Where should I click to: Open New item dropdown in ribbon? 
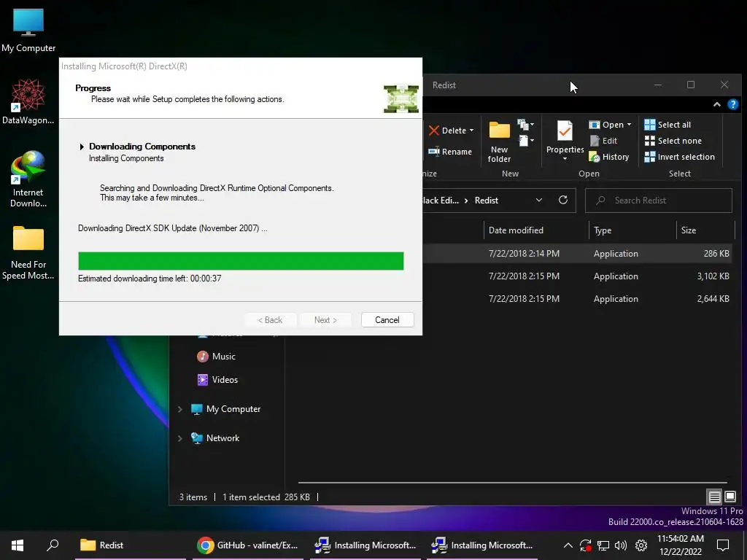[525, 125]
